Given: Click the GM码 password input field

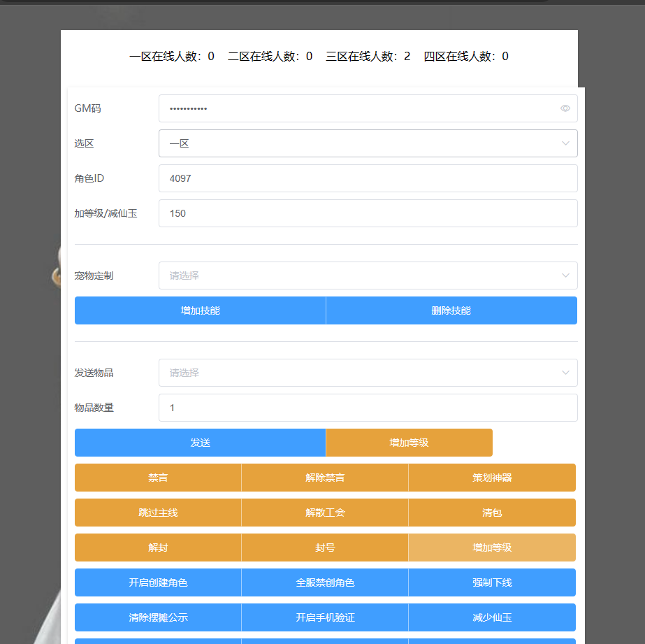Looking at the screenshot, I should click(356, 108).
